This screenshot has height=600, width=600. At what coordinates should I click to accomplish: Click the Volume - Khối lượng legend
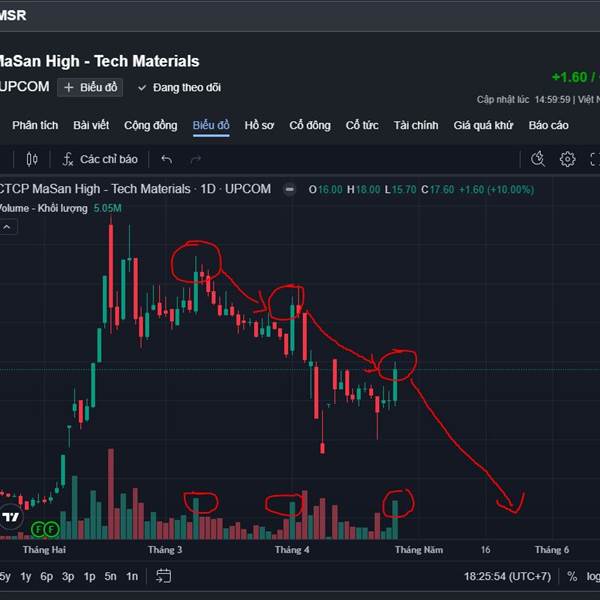tap(43, 208)
